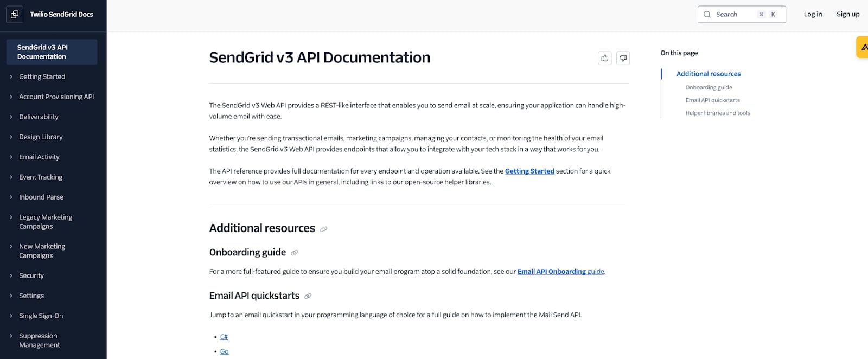Expand the Settings section chevron

coord(11,296)
